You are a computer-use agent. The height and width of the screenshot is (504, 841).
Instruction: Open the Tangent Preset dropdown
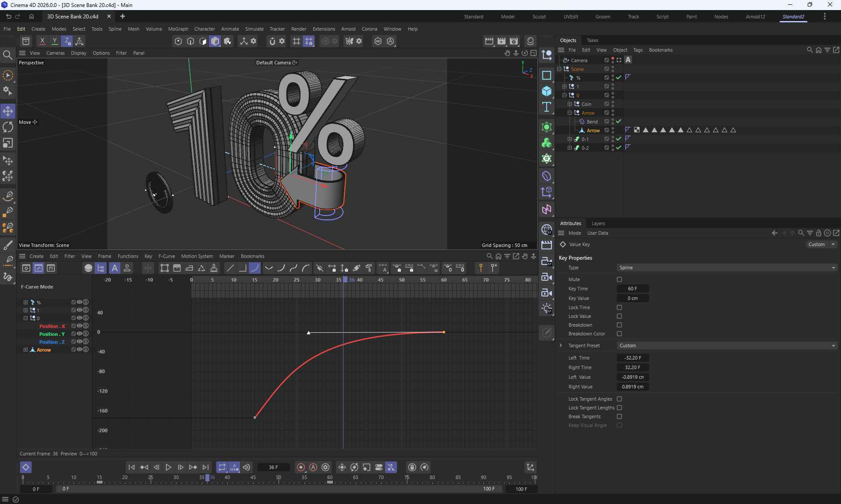click(726, 345)
